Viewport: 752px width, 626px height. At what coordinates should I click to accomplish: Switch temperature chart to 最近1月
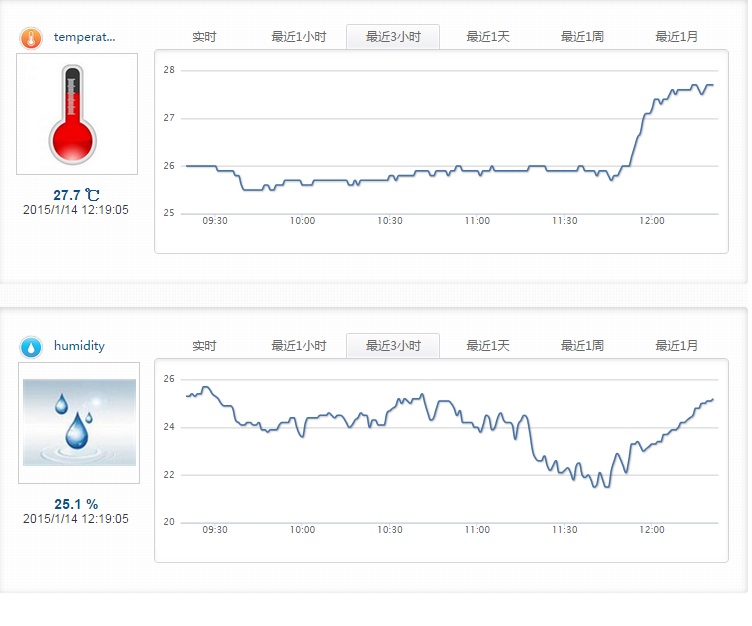pyautogui.click(x=677, y=37)
